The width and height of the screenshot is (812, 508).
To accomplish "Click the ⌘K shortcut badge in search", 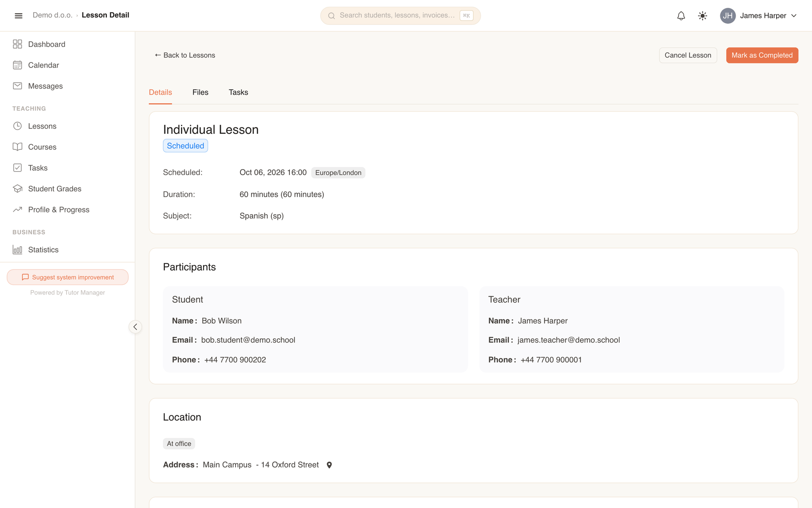I will (466, 16).
